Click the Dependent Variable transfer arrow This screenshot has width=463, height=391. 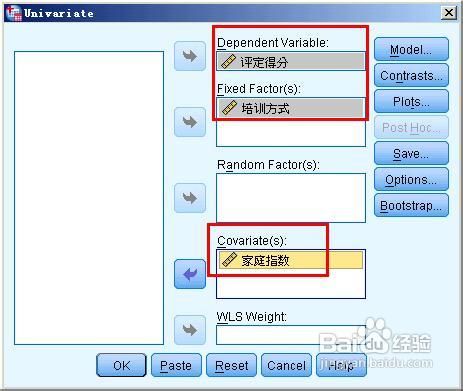pyautogui.click(x=190, y=56)
